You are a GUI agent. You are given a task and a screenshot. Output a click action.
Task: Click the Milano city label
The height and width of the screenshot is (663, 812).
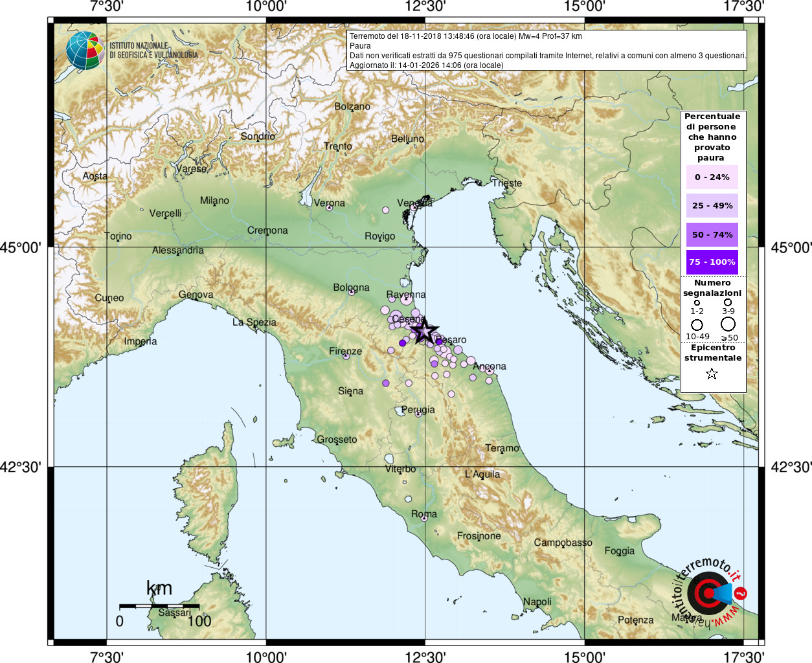click(x=214, y=201)
